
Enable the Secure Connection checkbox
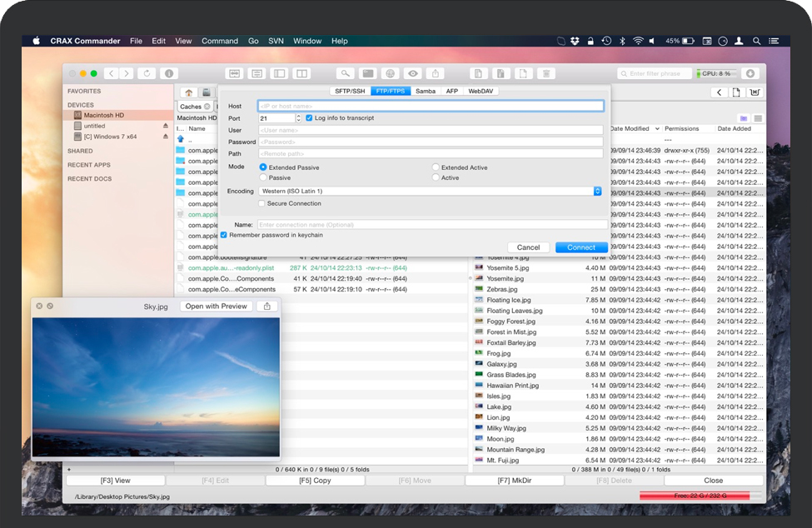[x=262, y=203]
